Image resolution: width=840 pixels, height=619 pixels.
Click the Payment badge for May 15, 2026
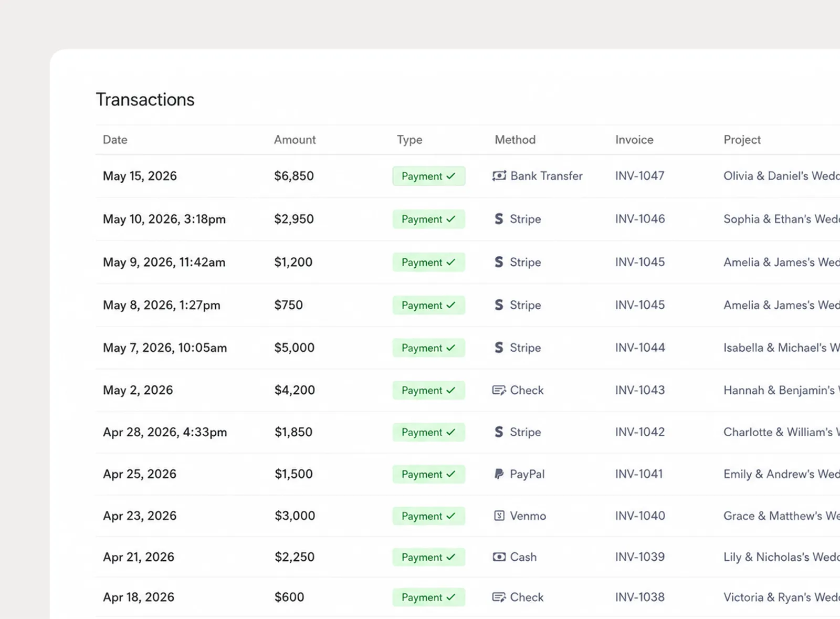[x=428, y=176]
